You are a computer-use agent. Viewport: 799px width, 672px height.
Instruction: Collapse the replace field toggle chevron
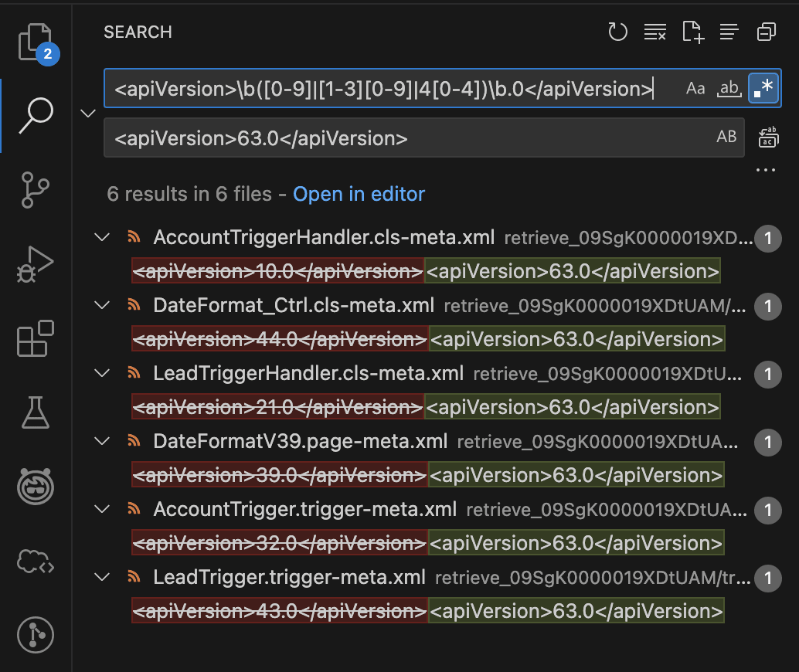88,114
